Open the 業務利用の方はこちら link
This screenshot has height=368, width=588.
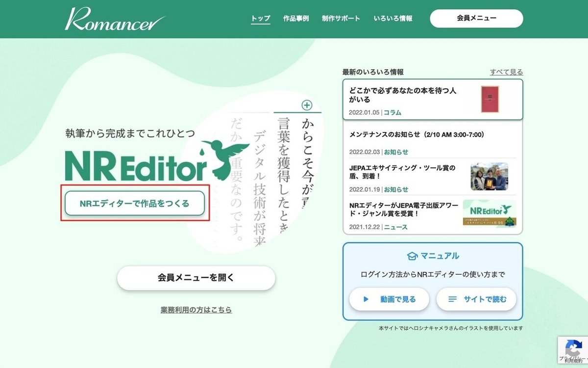pos(196,310)
